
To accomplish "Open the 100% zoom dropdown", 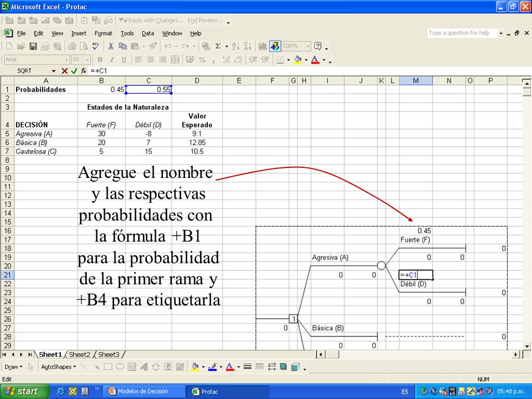I will 308,46.
